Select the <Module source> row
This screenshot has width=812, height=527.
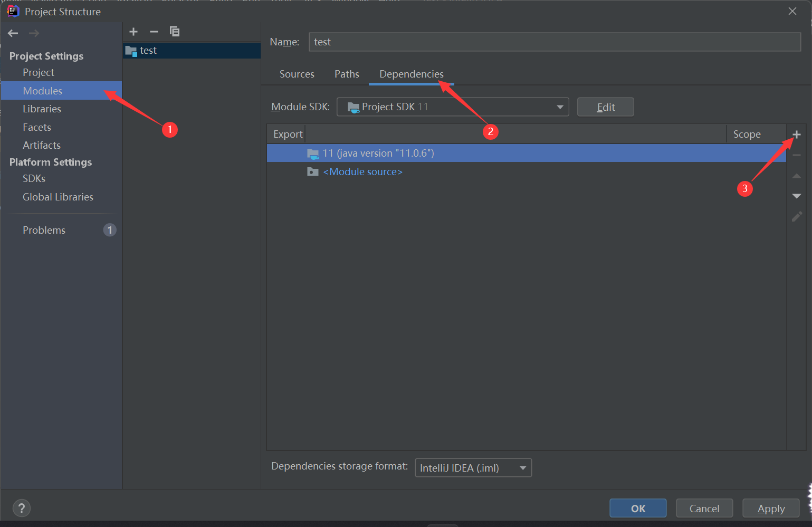point(526,172)
